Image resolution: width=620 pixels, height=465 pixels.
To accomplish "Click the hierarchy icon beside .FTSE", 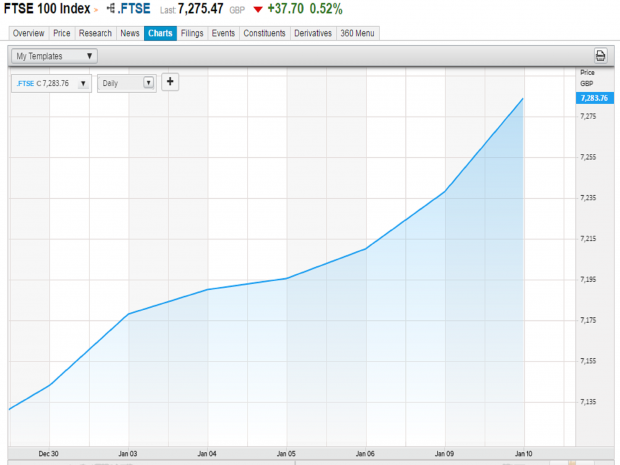I will click(111, 8).
